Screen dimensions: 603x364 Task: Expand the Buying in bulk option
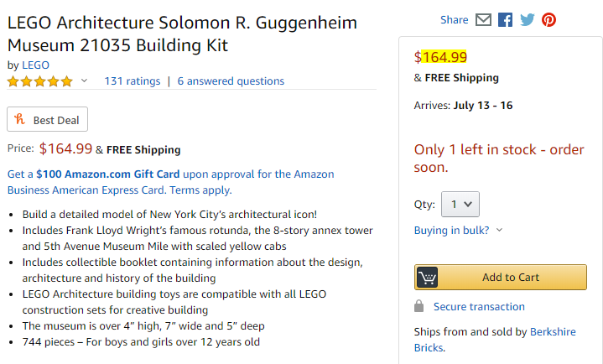(458, 230)
